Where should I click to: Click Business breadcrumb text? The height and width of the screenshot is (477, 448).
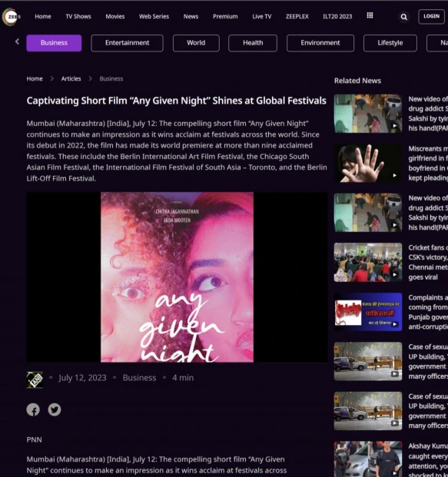111,79
